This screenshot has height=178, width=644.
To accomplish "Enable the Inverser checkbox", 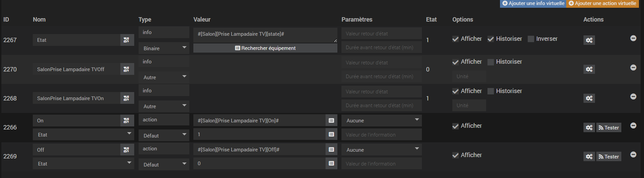I will [x=531, y=39].
